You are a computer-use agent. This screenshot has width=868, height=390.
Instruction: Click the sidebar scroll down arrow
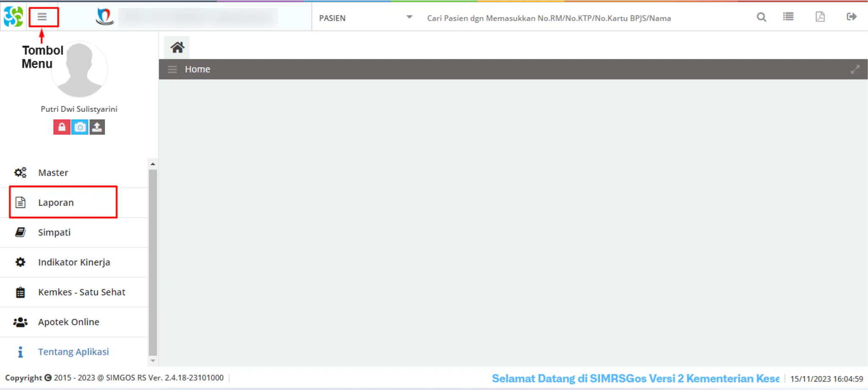click(153, 361)
